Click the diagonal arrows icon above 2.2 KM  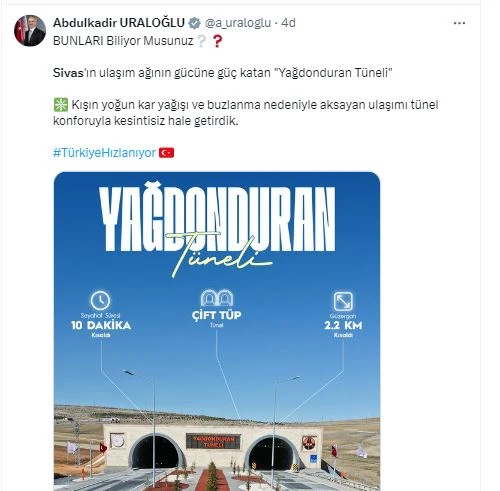(x=343, y=301)
